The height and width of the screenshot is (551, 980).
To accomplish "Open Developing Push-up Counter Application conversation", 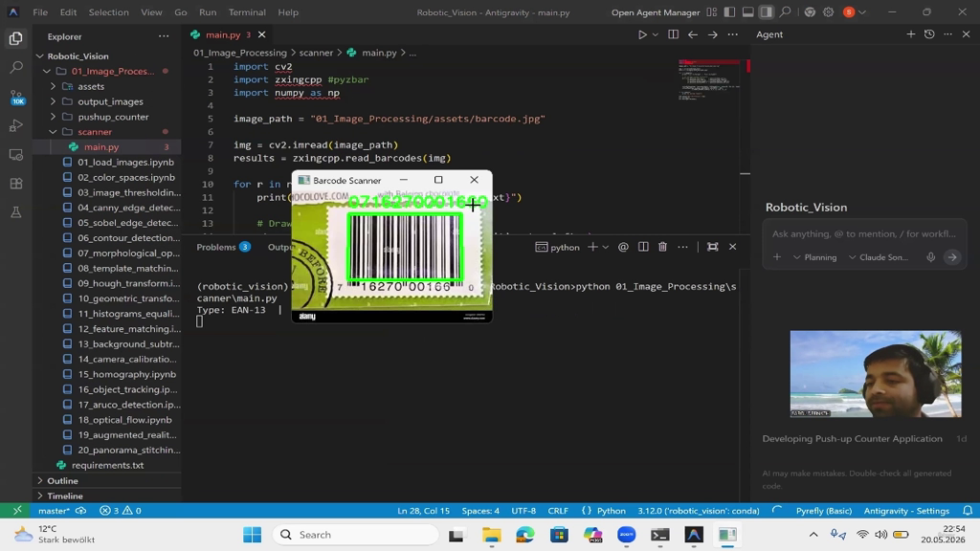I will [852, 438].
